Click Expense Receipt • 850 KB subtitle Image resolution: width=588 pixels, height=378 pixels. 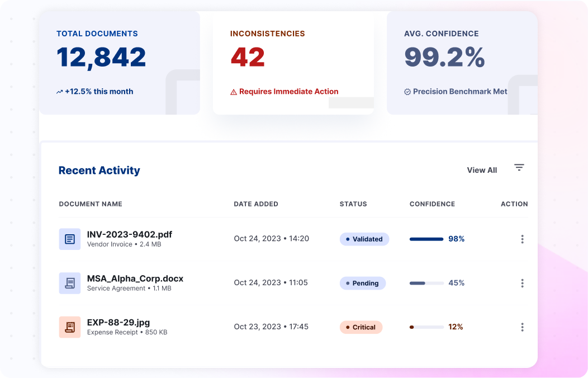point(127,332)
